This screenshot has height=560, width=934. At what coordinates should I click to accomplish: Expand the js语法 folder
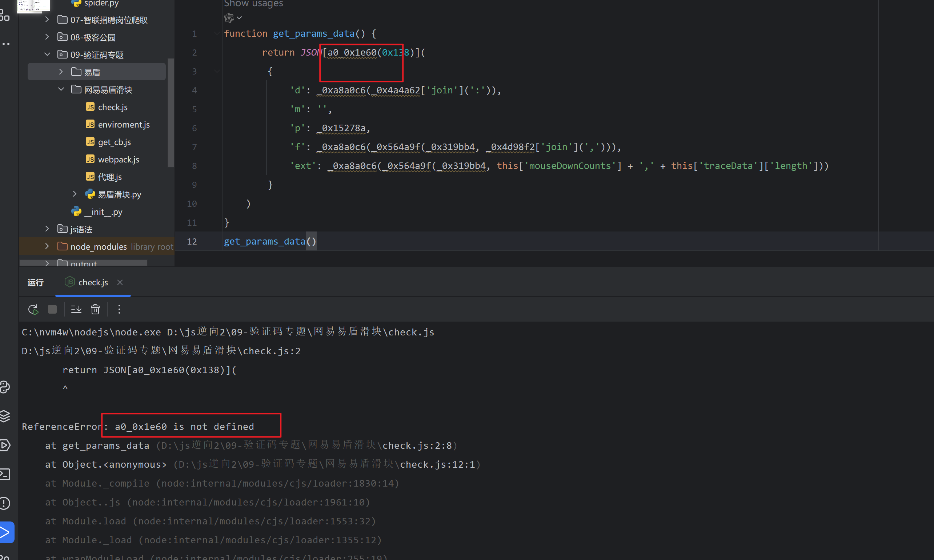pos(47,229)
